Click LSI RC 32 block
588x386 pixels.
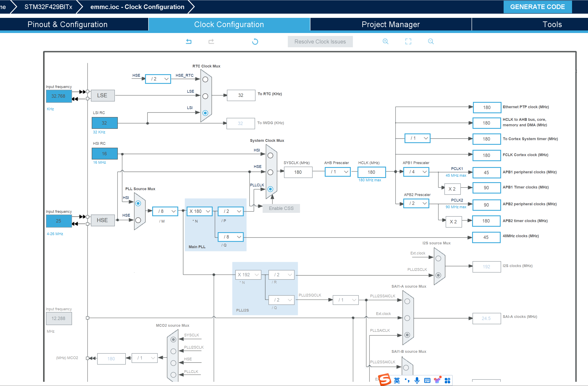(105, 123)
